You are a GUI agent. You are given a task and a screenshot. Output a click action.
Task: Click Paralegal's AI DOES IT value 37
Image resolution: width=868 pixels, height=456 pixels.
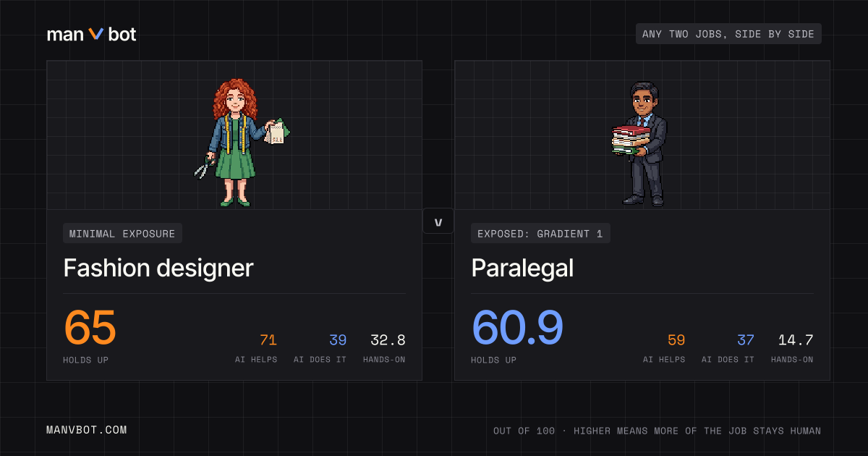click(x=746, y=340)
